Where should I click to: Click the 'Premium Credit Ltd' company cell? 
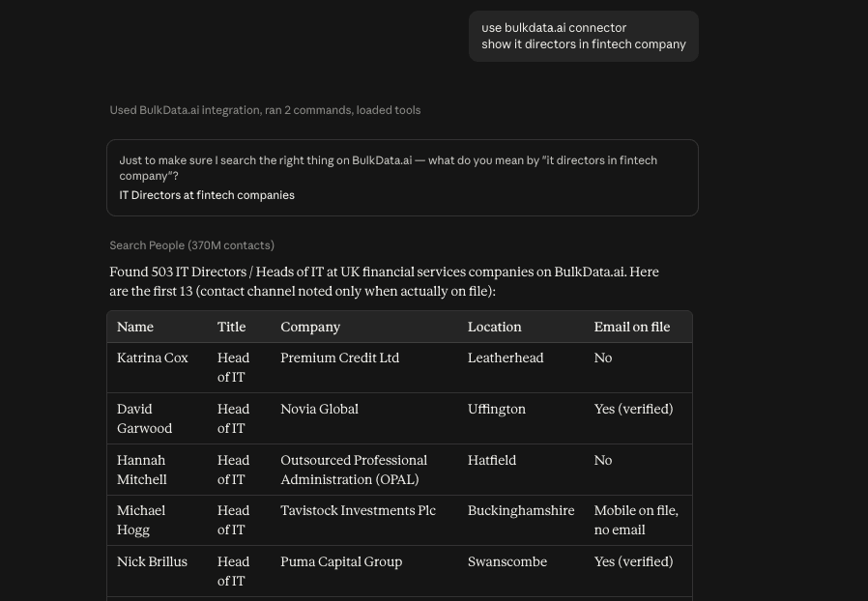(x=339, y=358)
